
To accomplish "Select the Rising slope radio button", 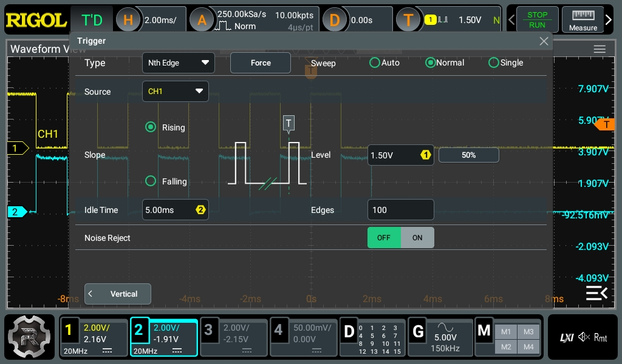I will [x=151, y=127].
